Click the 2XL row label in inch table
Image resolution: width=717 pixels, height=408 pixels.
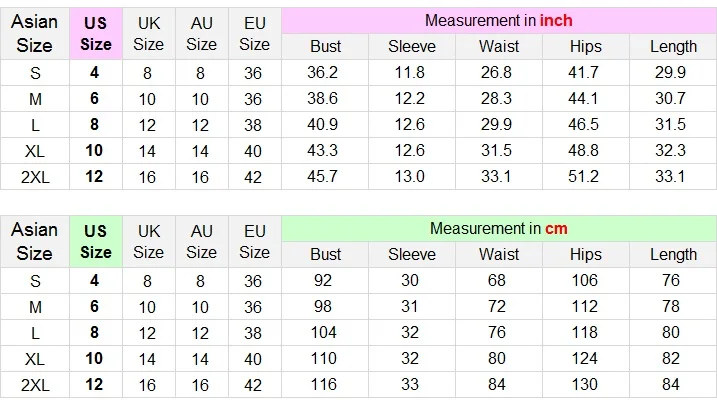35,177
